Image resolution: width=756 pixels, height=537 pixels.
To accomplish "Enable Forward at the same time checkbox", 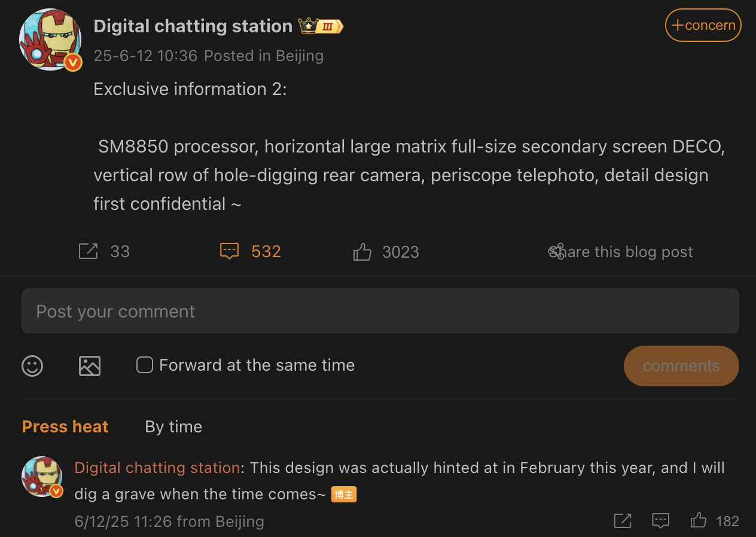I will (145, 365).
